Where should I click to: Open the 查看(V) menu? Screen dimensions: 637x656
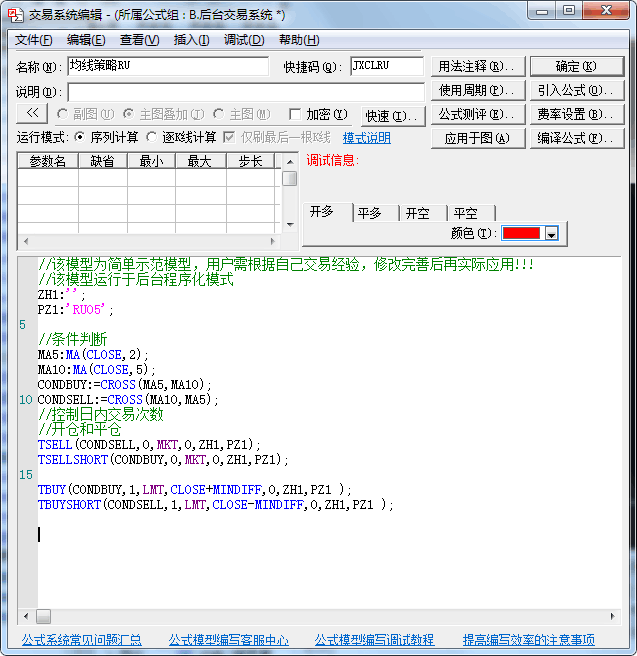[139, 40]
